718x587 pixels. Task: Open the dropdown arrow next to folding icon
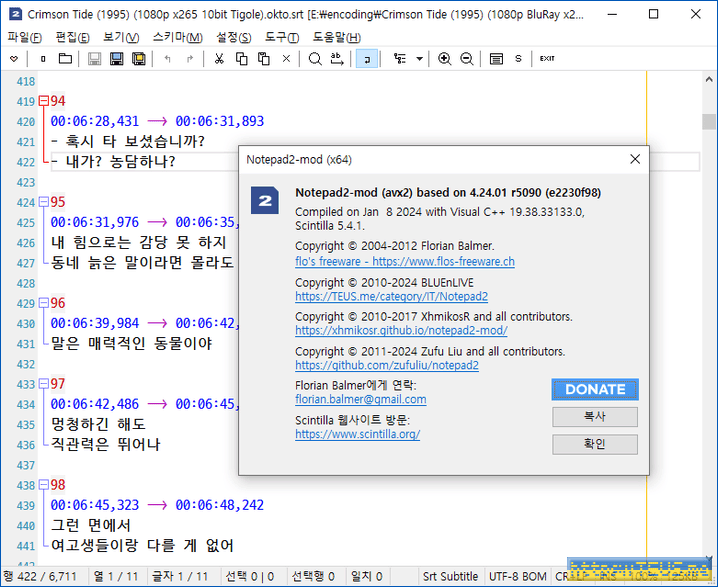coord(419,59)
